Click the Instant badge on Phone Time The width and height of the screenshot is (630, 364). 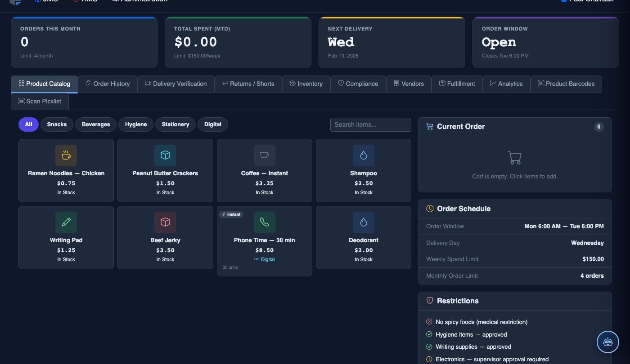tap(231, 214)
